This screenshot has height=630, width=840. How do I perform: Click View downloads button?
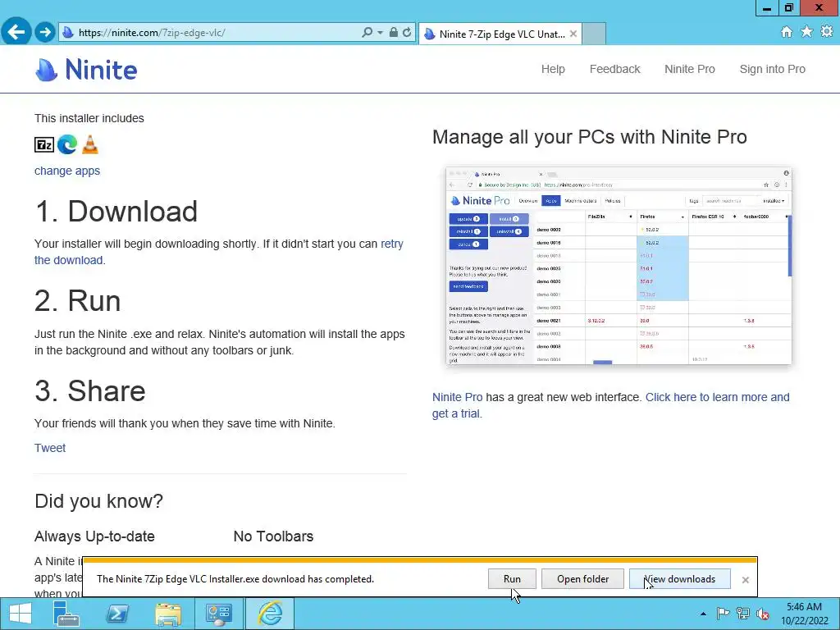pos(679,579)
